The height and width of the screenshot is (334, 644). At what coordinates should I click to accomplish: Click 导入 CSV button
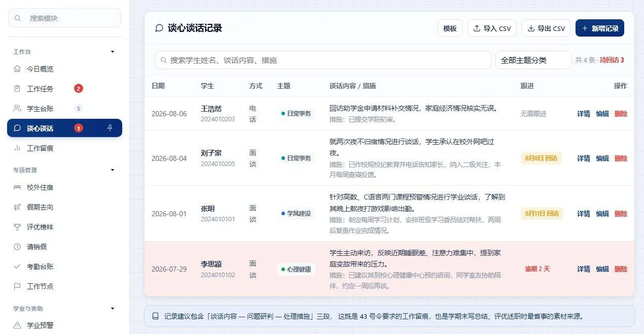pyautogui.click(x=492, y=28)
